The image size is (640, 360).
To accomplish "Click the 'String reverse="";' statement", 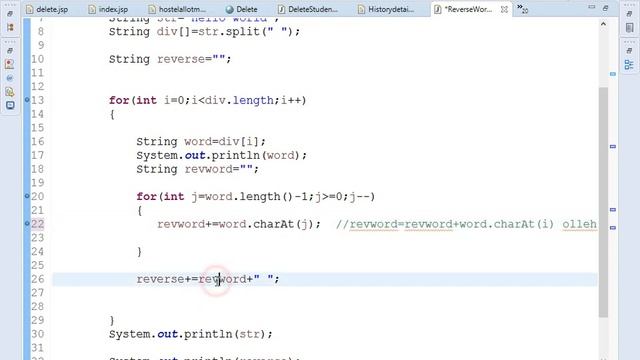I will pyautogui.click(x=170, y=59).
